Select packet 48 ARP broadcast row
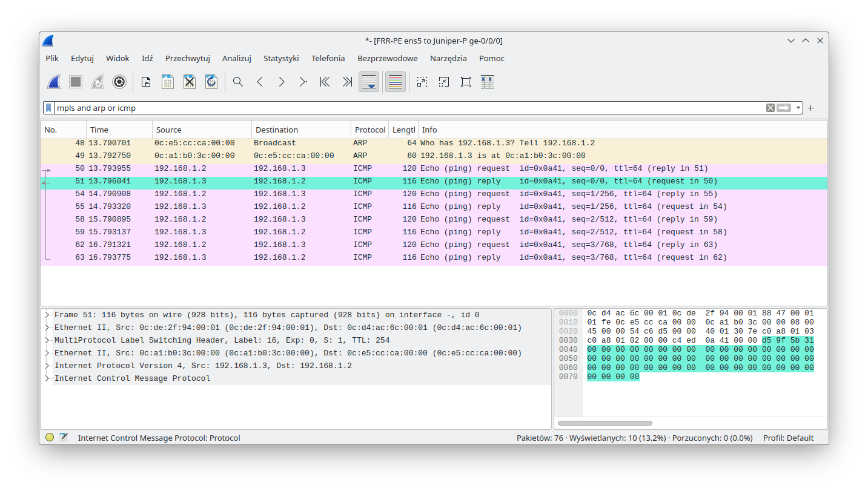This screenshot has height=491, width=868. point(434,143)
